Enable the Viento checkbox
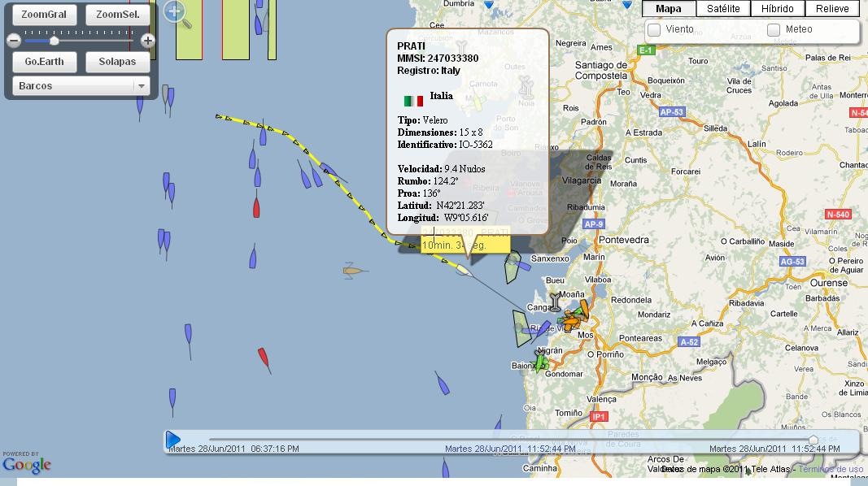 pyautogui.click(x=654, y=30)
